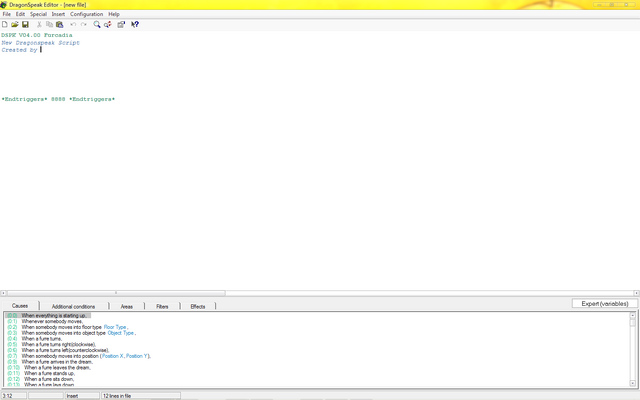Switch to the Causes tab
The height and width of the screenshot is (400, 640).
(x=20, y=306)
